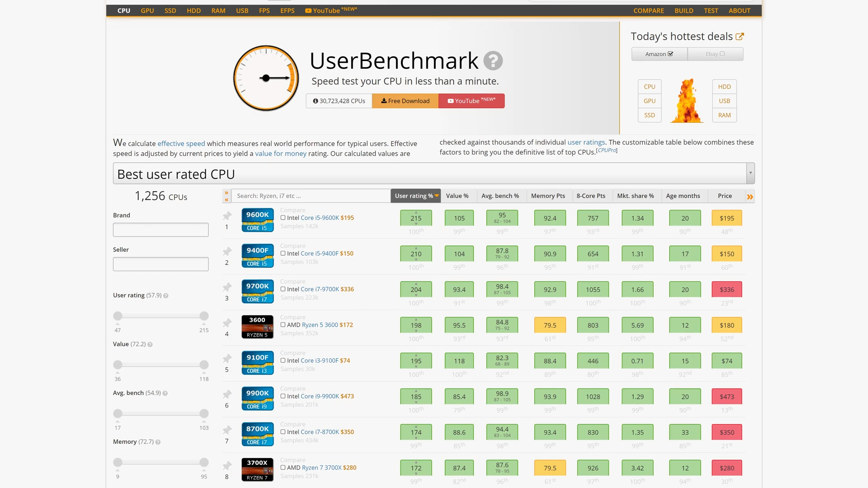Sort by Price column

(x=725, y=196)
